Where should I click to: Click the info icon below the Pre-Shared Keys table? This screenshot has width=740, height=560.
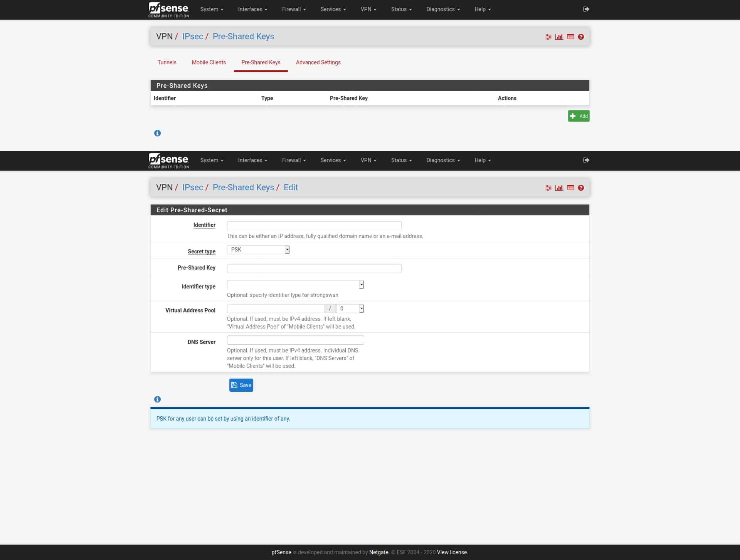[157, 133]
